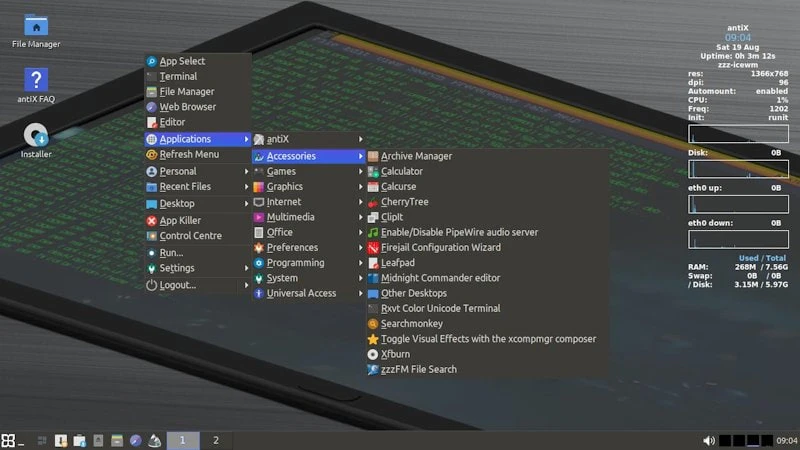Launch Web Browser from the menu
800x450 pixels.
point(198,107)
